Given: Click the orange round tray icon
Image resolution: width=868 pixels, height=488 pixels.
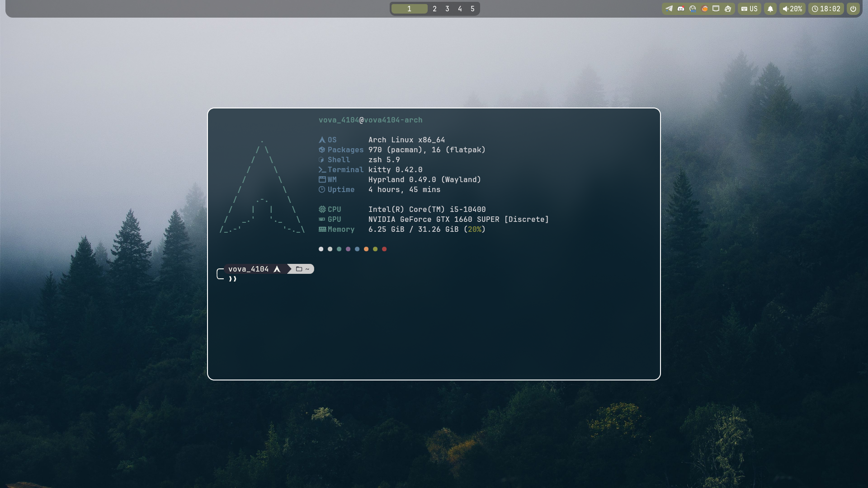Looking at the screenshot, I should [704, 9].
